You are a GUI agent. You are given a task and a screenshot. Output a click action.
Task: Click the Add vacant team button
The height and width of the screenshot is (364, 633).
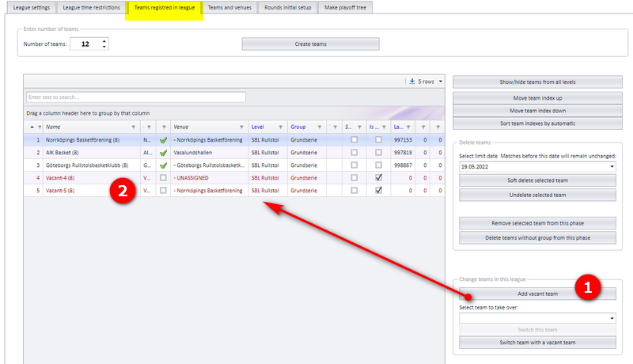pyautogui.click(x=538, y=294)
